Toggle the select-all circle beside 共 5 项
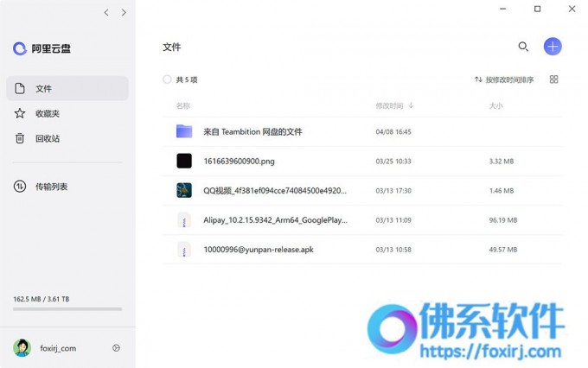Viewport: 588px width, 368px height. (167, 79)
